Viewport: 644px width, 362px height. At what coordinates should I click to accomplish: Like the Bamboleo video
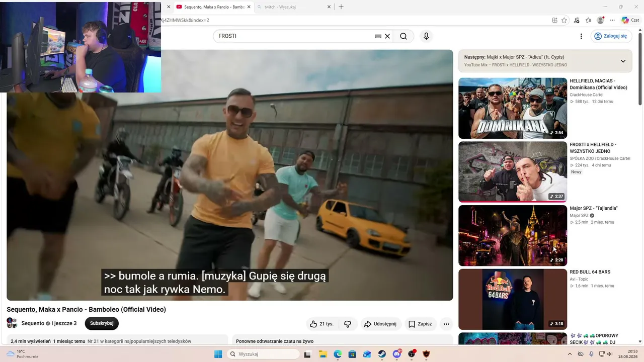pos(321,324)
